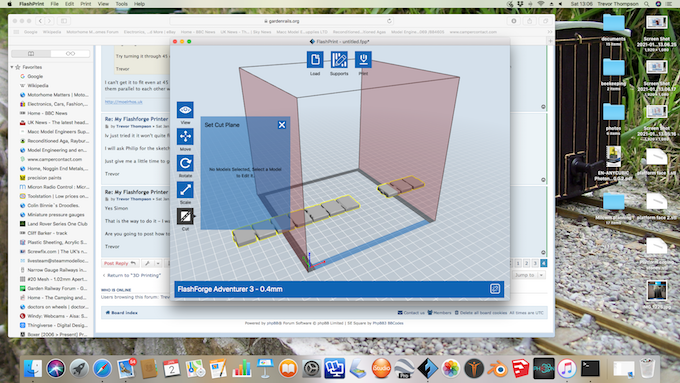Open Safari from the Dock
Screen dimensions: 680x383
pyautogui.click(x=102, y=368)
